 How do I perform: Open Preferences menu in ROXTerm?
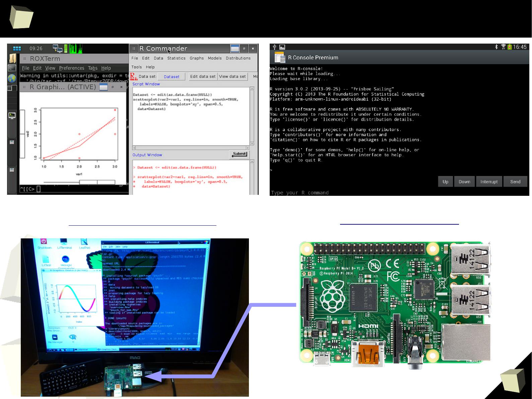pyautogui.click(x=71, y=68)
